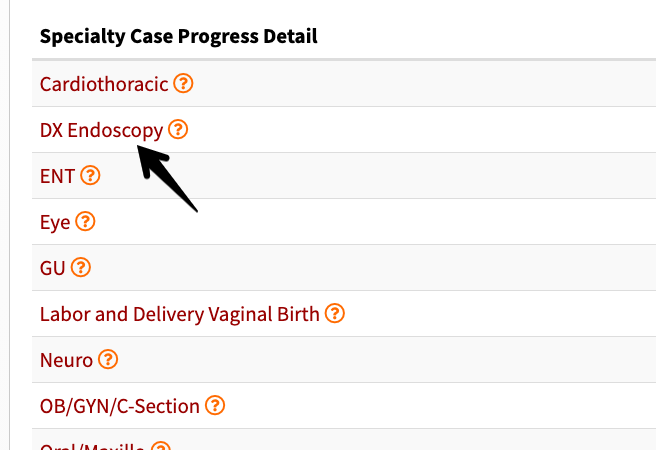656x450 pixels.
Task: Click the empty area of the Neuro row
Action: (377, 359)
